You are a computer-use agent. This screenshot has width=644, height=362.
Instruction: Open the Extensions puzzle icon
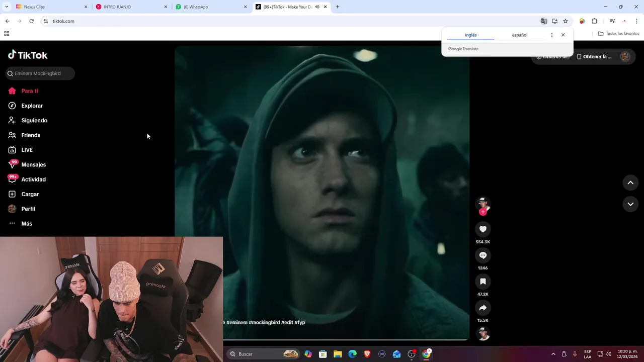point(594,21)
